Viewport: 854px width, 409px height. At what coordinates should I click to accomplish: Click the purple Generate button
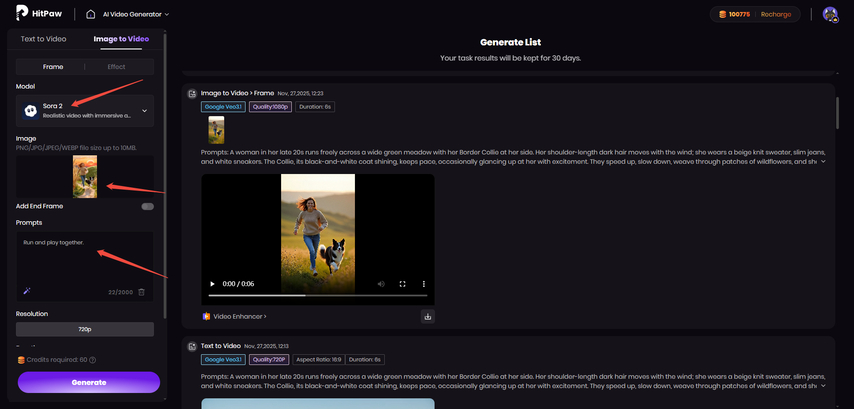88,382
